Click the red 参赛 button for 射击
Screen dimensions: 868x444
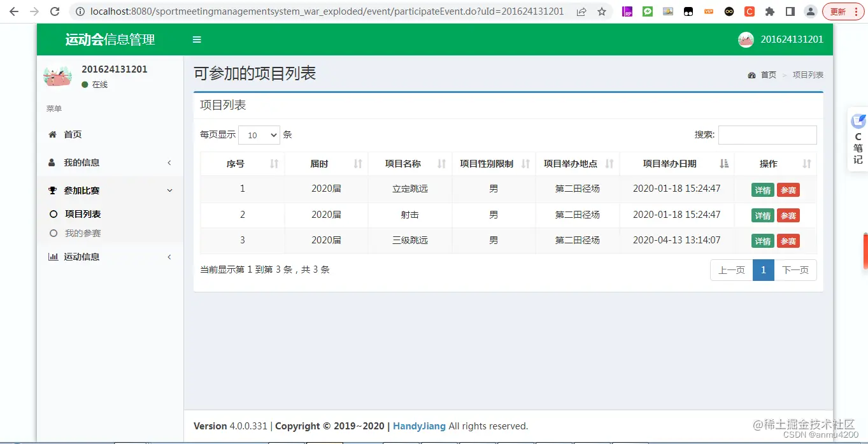(x=788, y=215)
